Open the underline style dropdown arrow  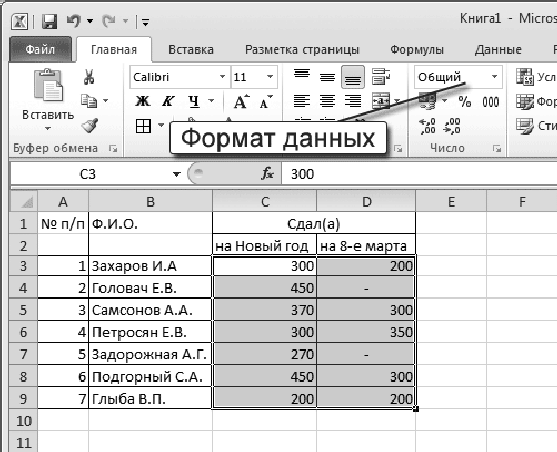[211, 101]
